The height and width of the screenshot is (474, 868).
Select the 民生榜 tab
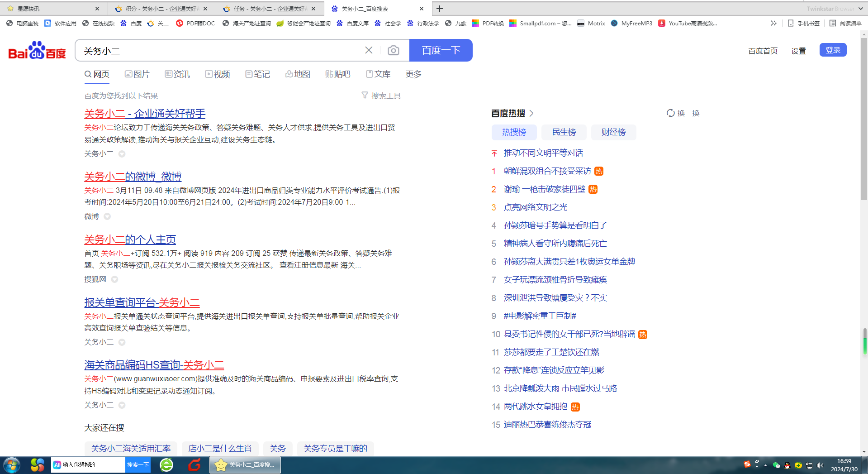pos(564,132)
